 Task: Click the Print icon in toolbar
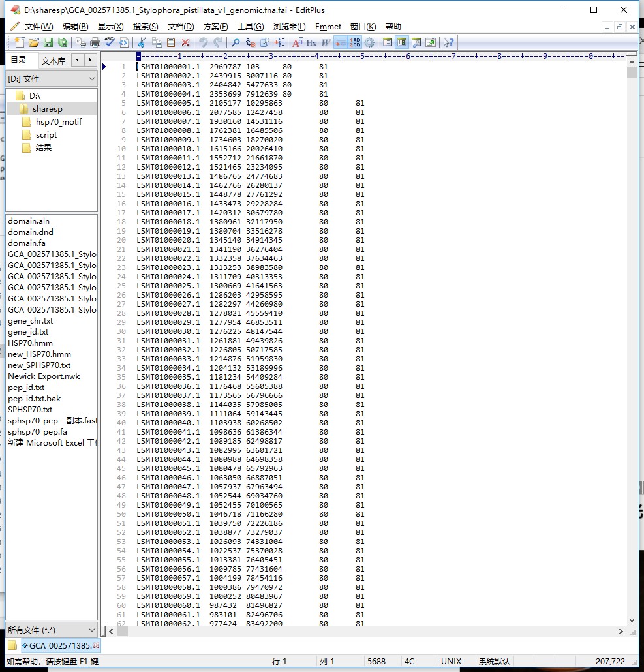coord(95,43)
